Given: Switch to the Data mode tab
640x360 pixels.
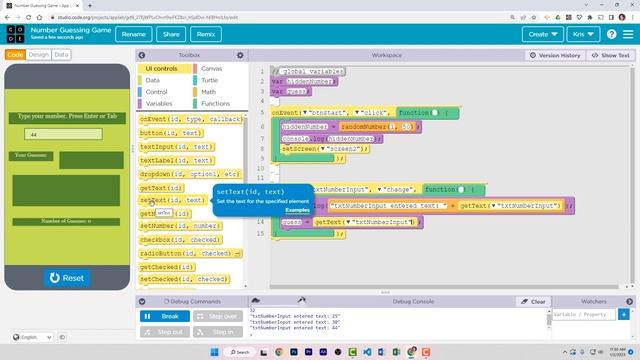Looking at the screenshot, I should pos(61,55).
